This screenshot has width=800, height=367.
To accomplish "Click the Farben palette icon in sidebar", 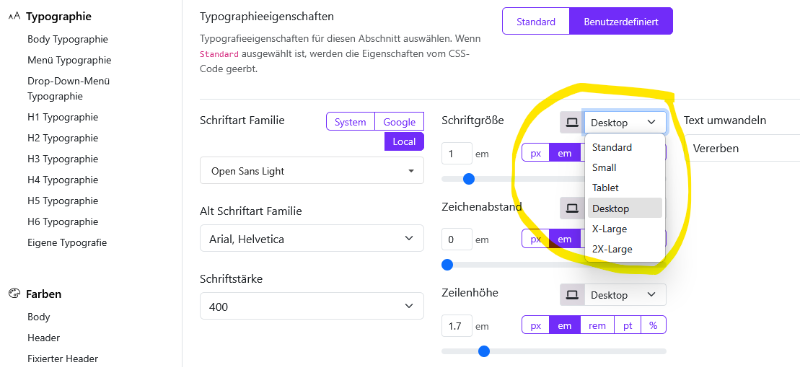I will (x=14, y=293).
